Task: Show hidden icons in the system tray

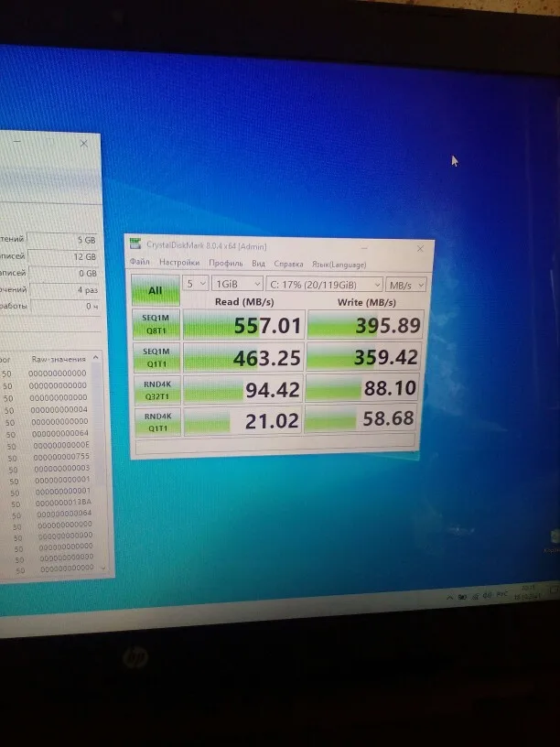Action: pyautogui.click(x=450, y=598)
